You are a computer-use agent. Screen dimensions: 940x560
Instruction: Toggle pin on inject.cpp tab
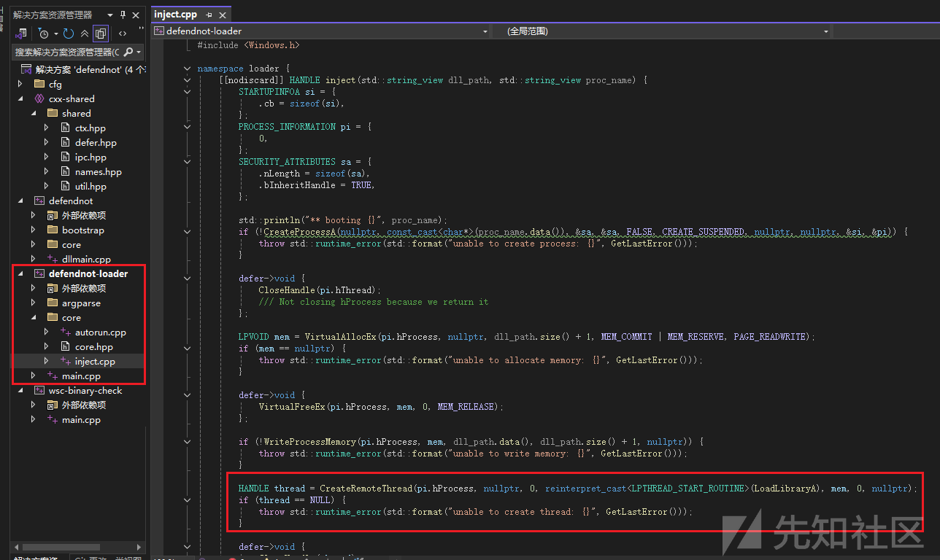pos(209,15)
